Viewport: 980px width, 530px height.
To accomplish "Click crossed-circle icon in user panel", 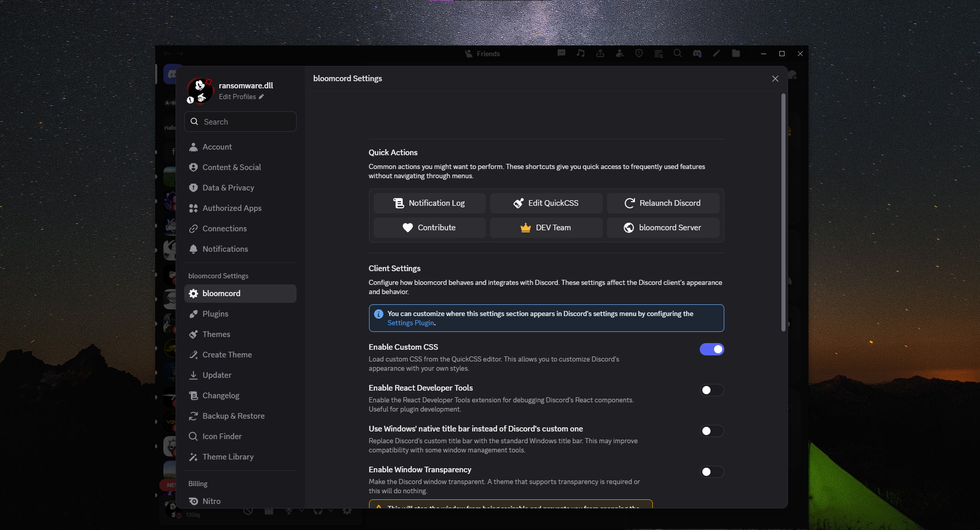I will 248,511.
